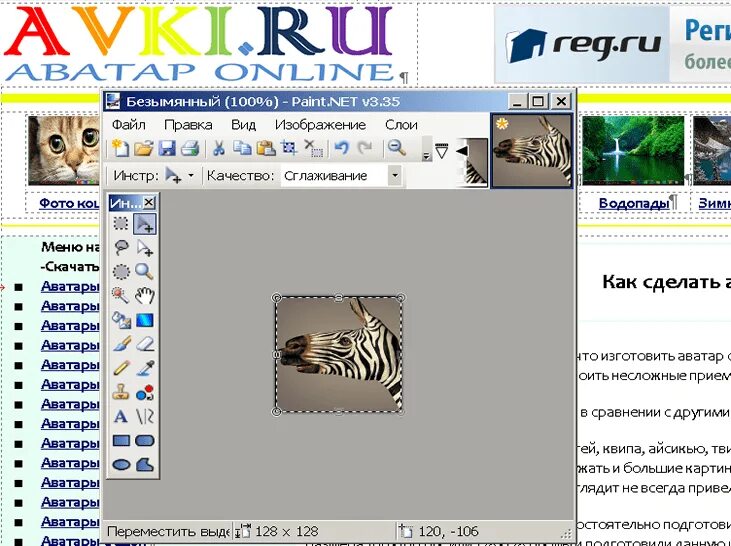Click the '128 × 128' size in status bar
731x546 pixels.
pyautogui.click(x=287, y=532)
